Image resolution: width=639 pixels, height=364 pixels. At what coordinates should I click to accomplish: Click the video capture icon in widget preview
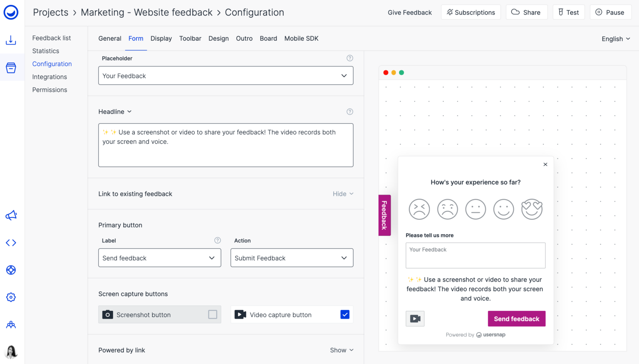point(415,319)
